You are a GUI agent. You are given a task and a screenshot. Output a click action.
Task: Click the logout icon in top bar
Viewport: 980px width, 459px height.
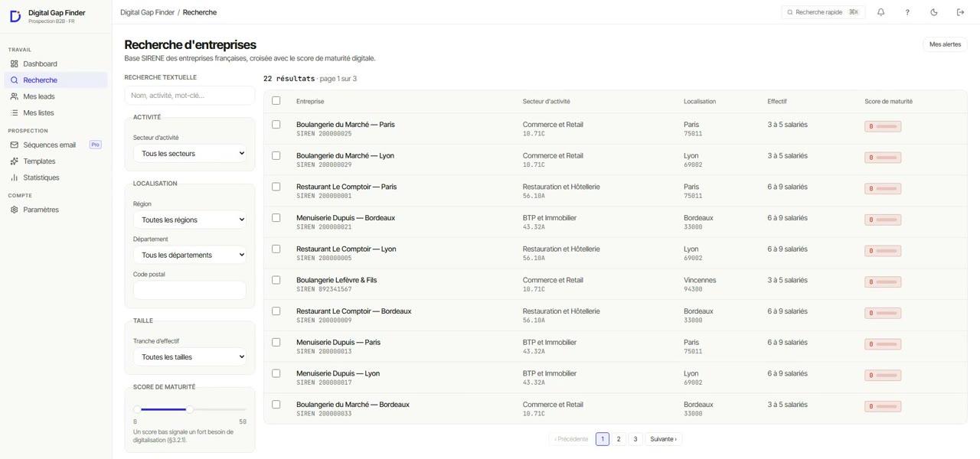[x=960, y=12]
